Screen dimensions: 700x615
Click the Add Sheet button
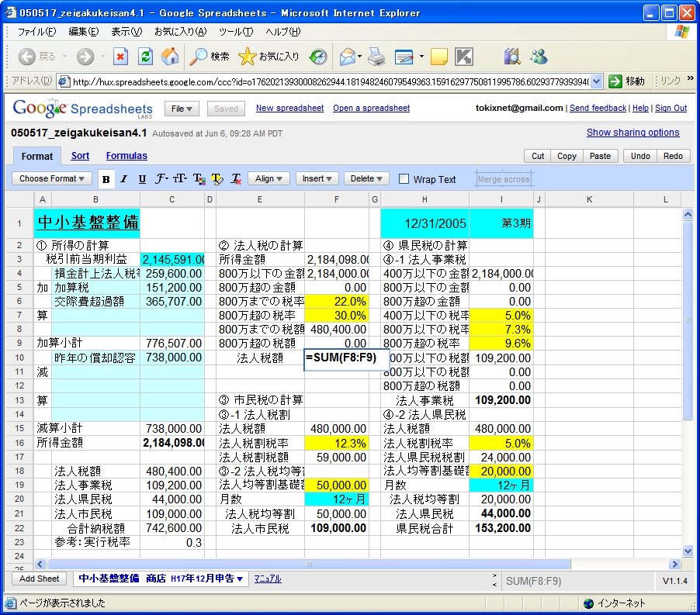(x=39, y=579)
